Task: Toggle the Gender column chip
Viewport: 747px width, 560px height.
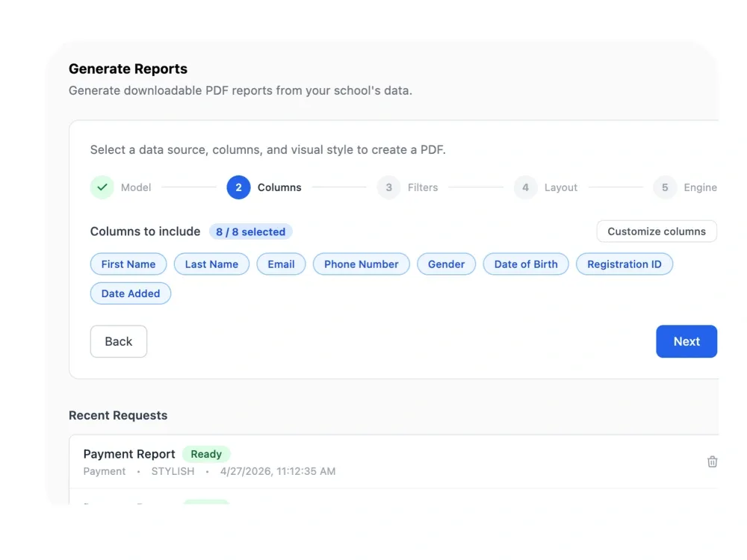Action: point(446,264)
